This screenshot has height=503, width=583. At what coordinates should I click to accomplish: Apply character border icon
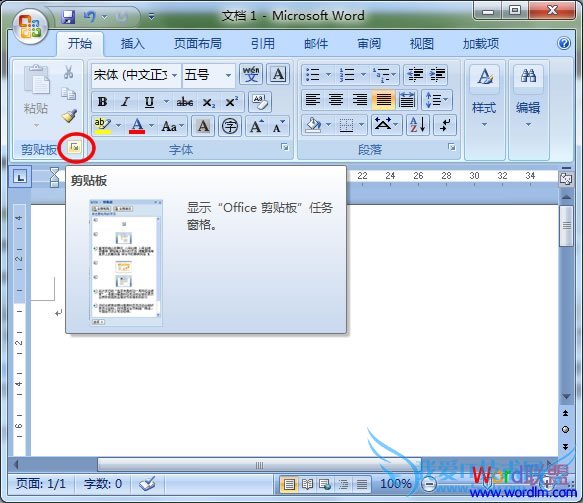coord(278,74)
